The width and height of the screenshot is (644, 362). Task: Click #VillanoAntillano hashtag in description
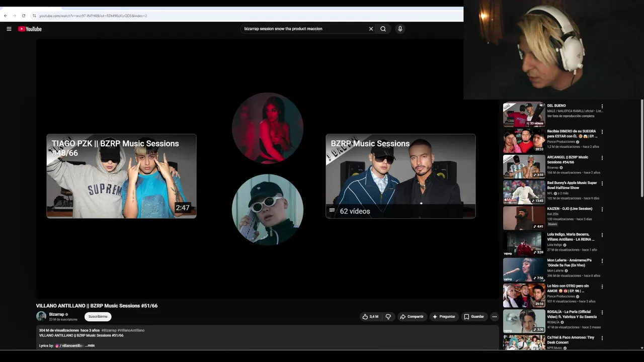pyautogui.click(x=131, y=330)
